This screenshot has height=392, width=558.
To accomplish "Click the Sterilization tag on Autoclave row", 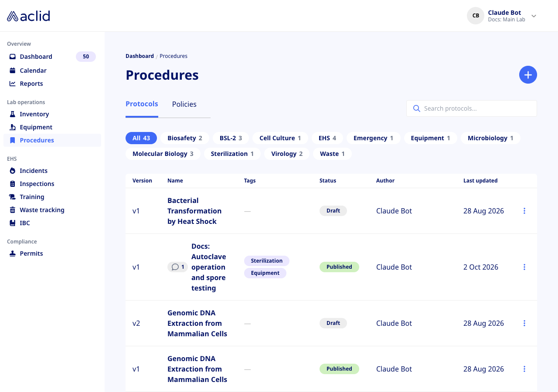I will (267, 261).
